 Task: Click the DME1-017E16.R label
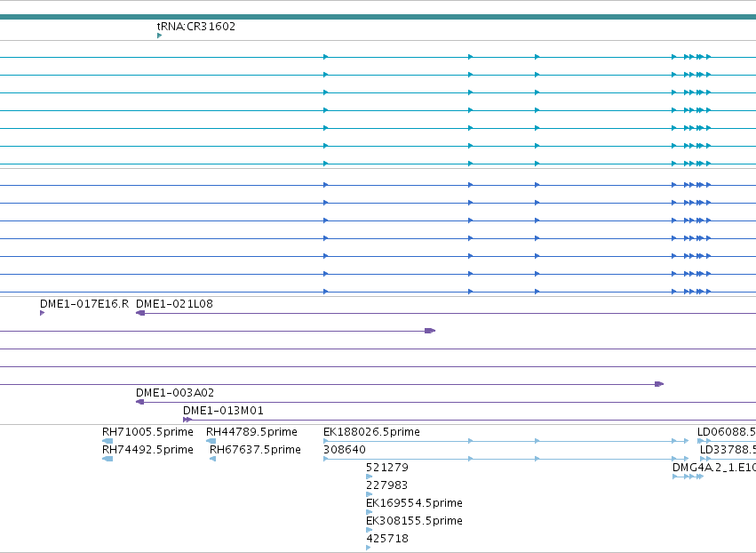pos(84,304)
